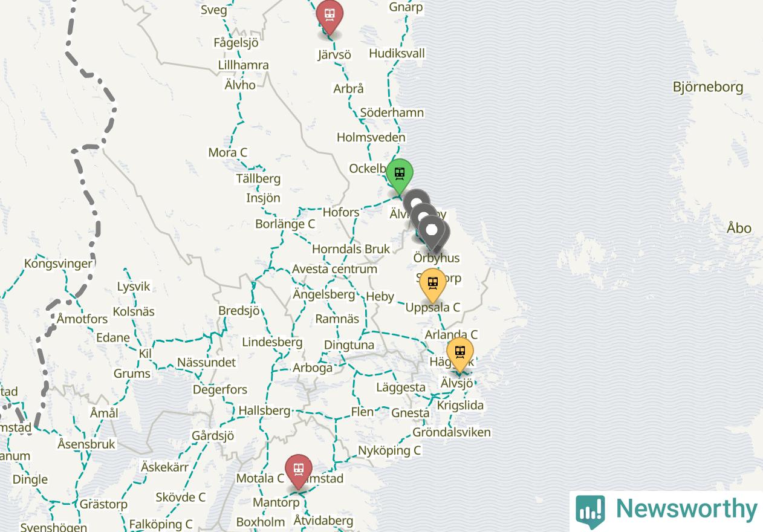The height and width of the screenshot is (532, 763).
Task: Click the Mora C station label
Action: pyautogui.click(x=228, y=153)
